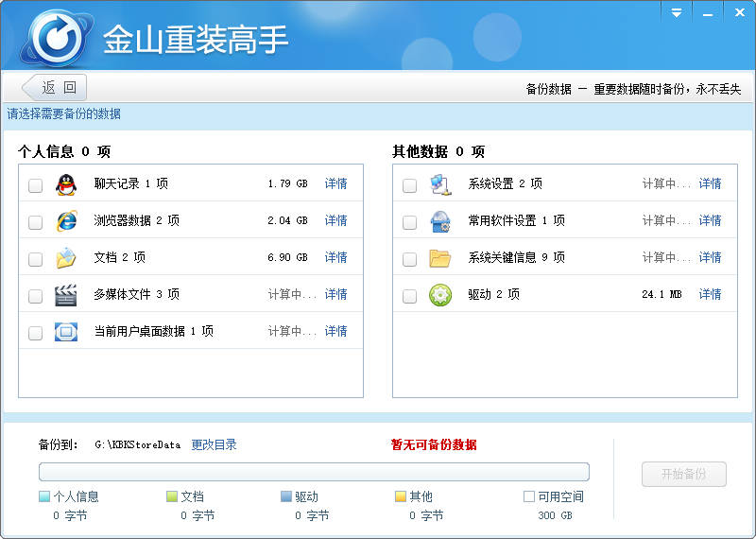Click the 其他数据 0 项 heading
The height and width of the screenshot is (539, 756).
coord(438,151)
